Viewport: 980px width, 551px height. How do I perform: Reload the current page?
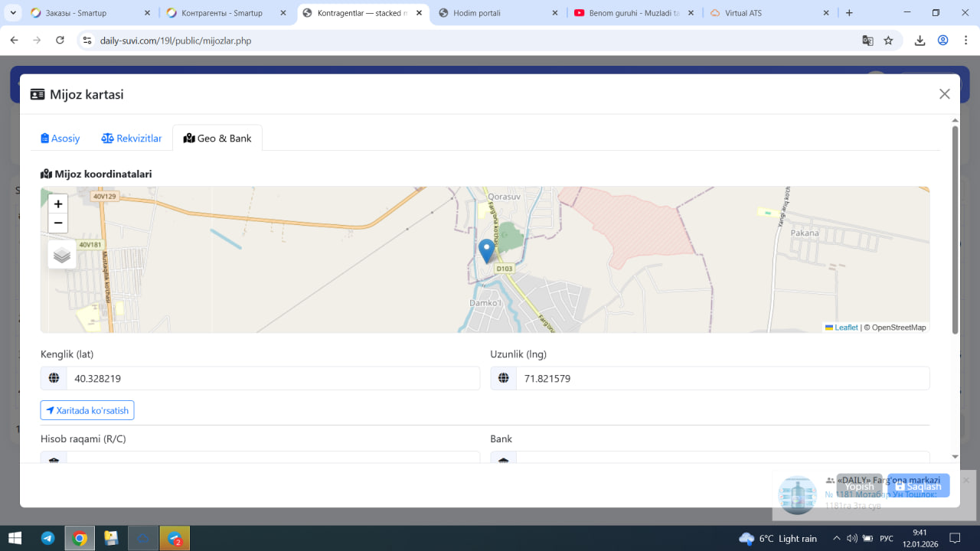(x=60, y=41)
